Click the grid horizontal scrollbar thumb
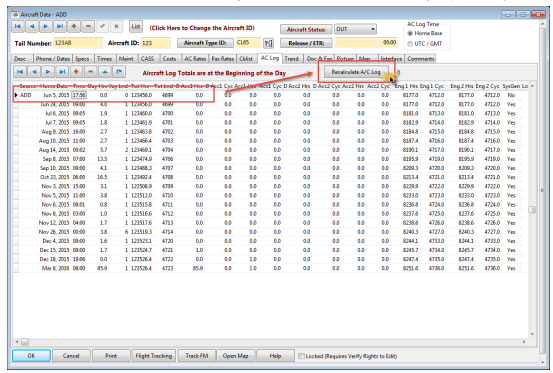This screenshot has width=553, height=373. click(x=25, y=342)
